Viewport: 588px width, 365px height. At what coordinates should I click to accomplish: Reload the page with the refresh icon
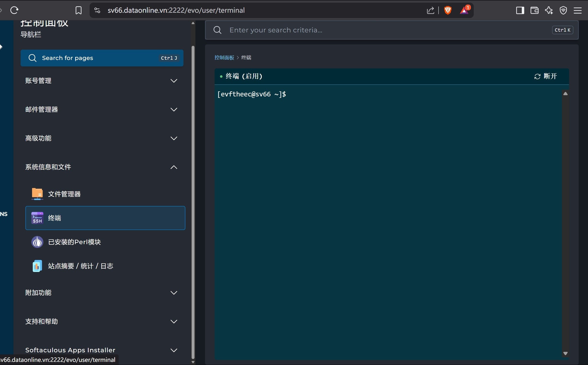point(14,10)
